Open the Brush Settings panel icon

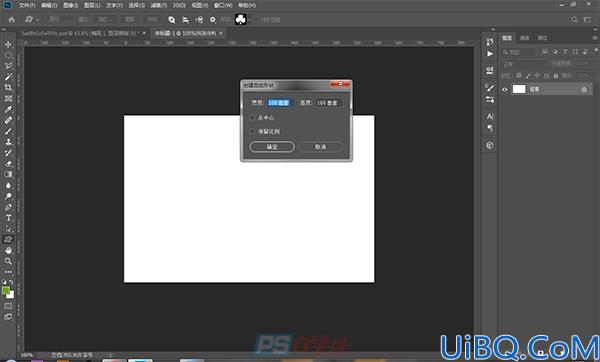coord(490,100)
